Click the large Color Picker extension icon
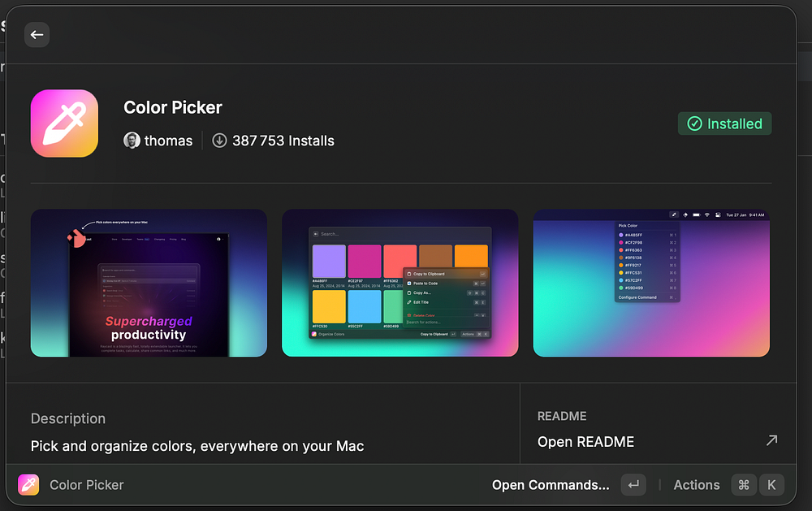 coord(64,123)
